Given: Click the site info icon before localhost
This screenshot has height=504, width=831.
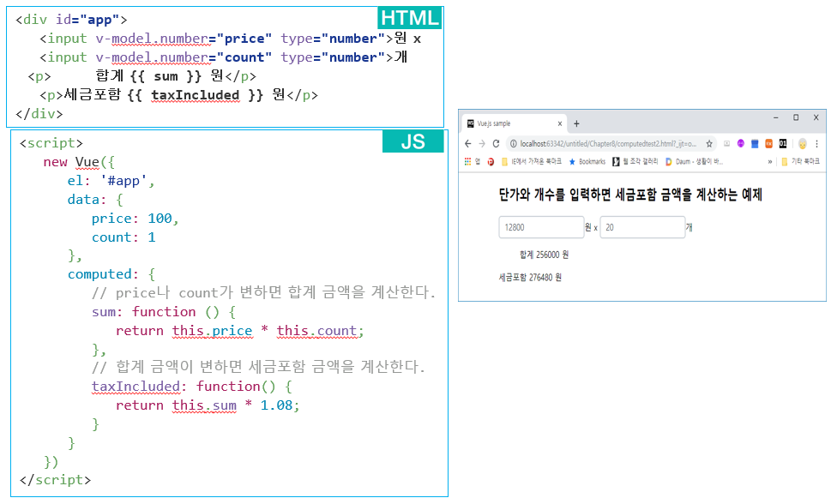Looking at the screenshot, I should coord(513,144).
